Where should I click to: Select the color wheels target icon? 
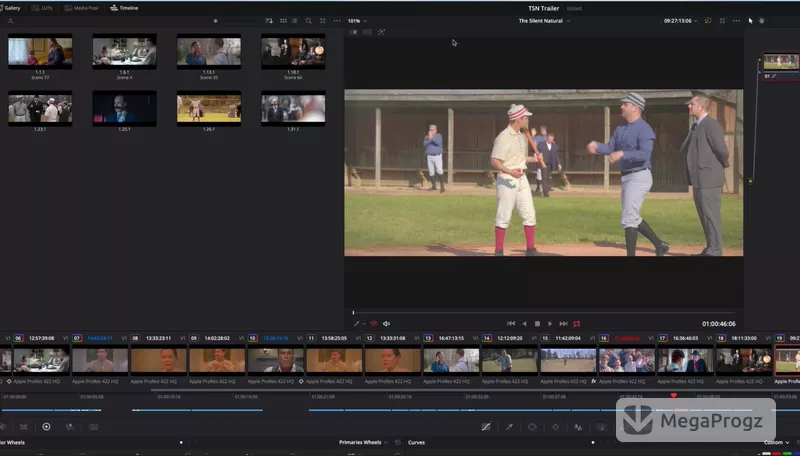coord(46,427)
